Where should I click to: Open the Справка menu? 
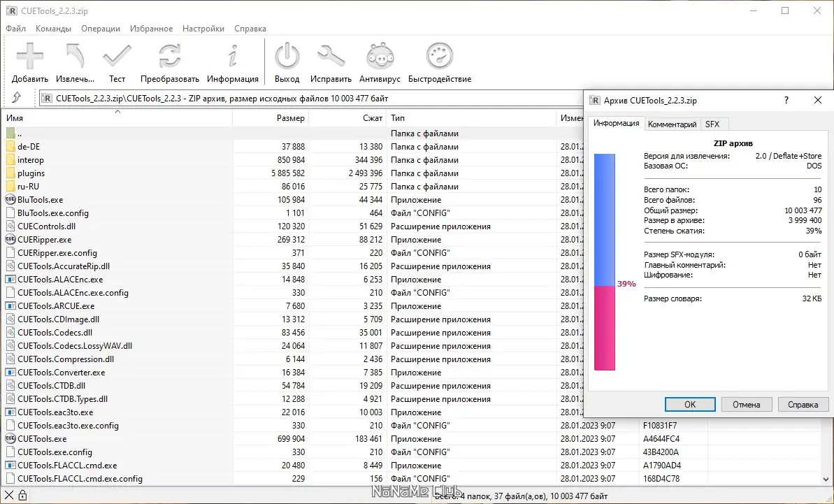(250, 29)
